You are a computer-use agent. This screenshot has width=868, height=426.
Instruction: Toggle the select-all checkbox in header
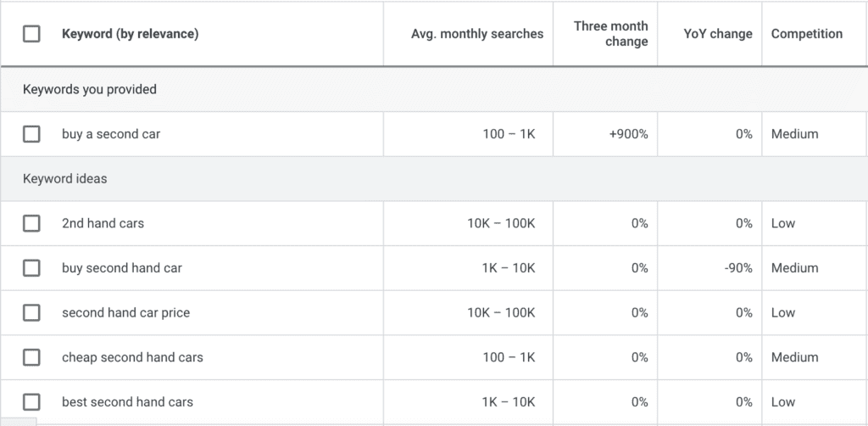[31, 34]
